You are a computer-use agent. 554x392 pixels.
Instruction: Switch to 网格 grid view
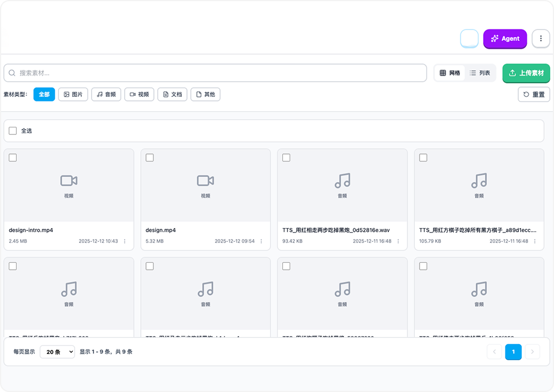point(450,73)
